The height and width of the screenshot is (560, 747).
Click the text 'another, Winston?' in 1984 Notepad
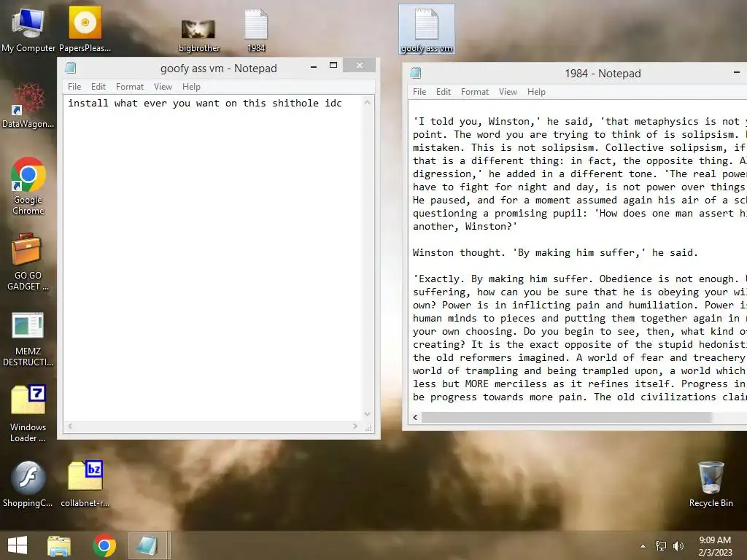click(x=465, y=227)
